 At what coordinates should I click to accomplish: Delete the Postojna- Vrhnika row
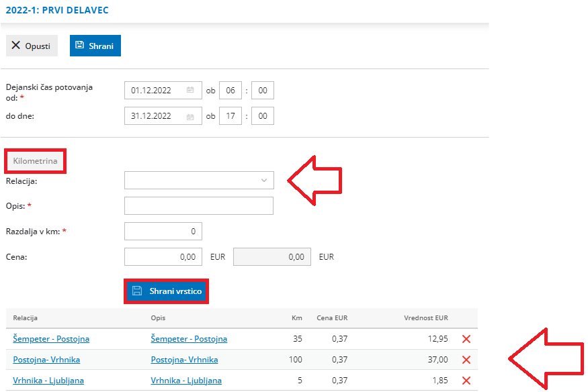[466, 360]
